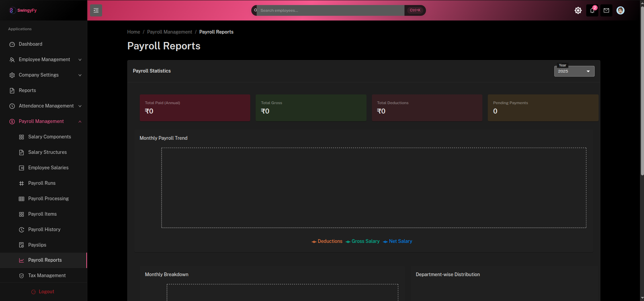Click the SwingyFy logo

23,10
